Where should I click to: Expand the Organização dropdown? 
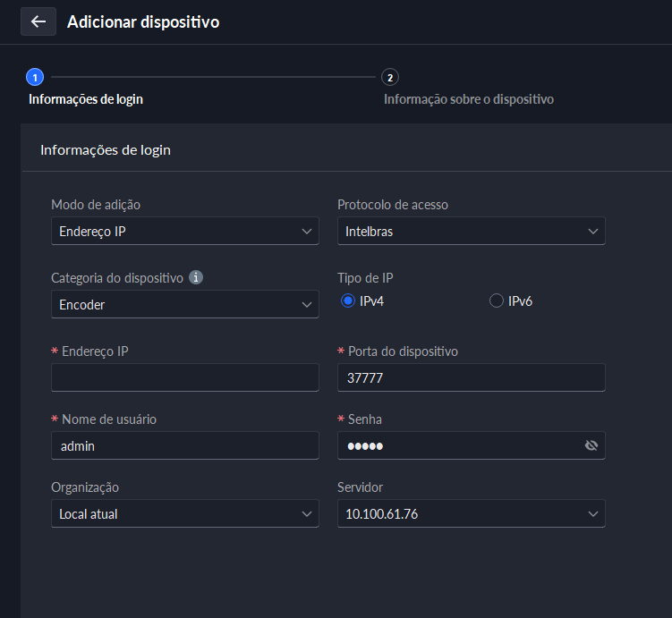tap(184, 513)
